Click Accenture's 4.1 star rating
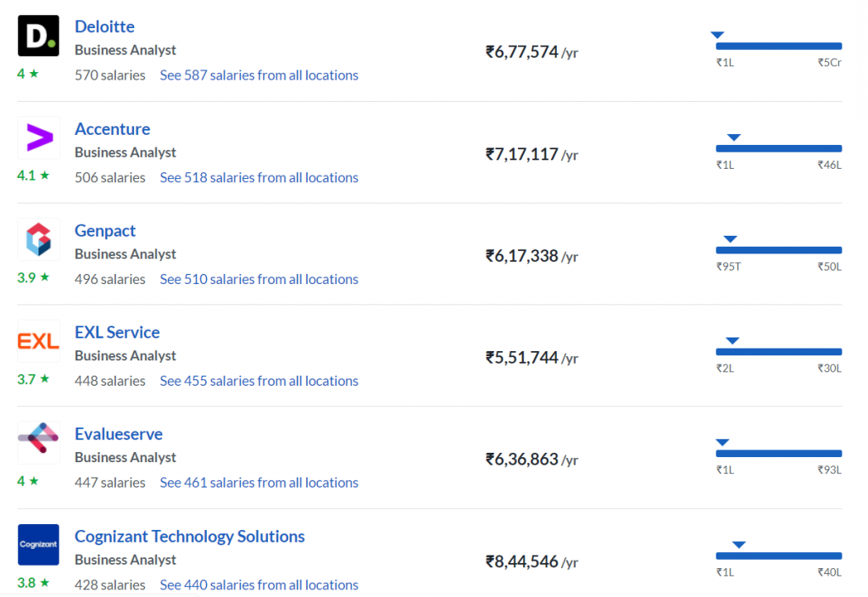Viewport: 868px width, 597px height. pyautogui.click(x=33, y=176)
